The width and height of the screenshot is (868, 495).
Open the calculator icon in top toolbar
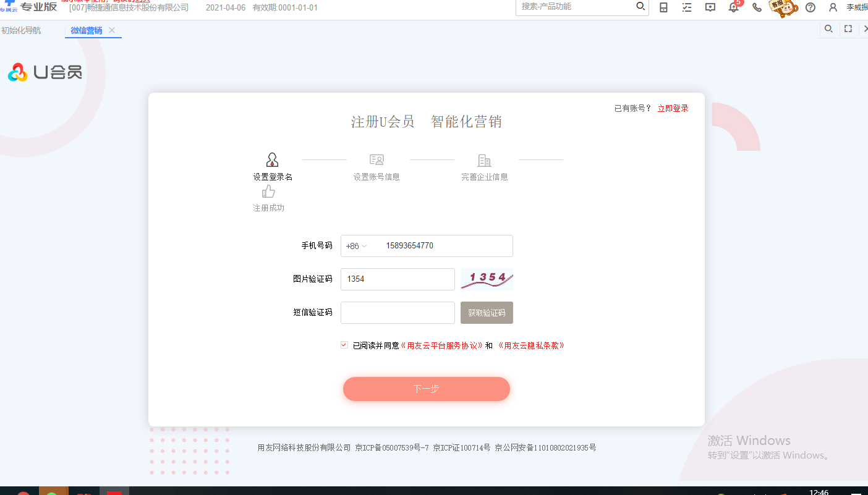[x=664, y=7]
